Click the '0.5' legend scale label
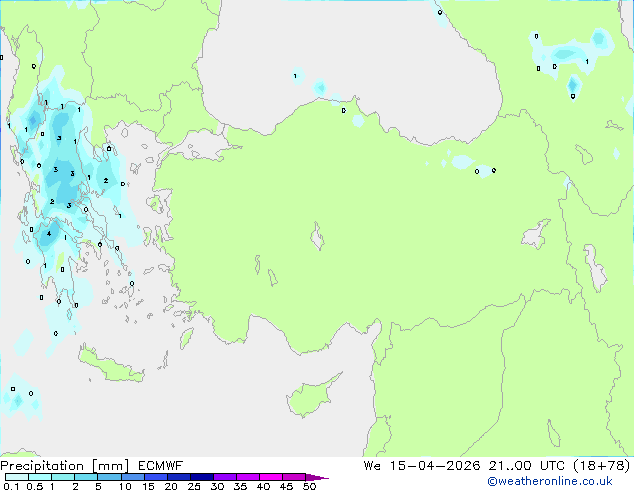Viewport: 634px width, 490px height. (x=35, y=486)
